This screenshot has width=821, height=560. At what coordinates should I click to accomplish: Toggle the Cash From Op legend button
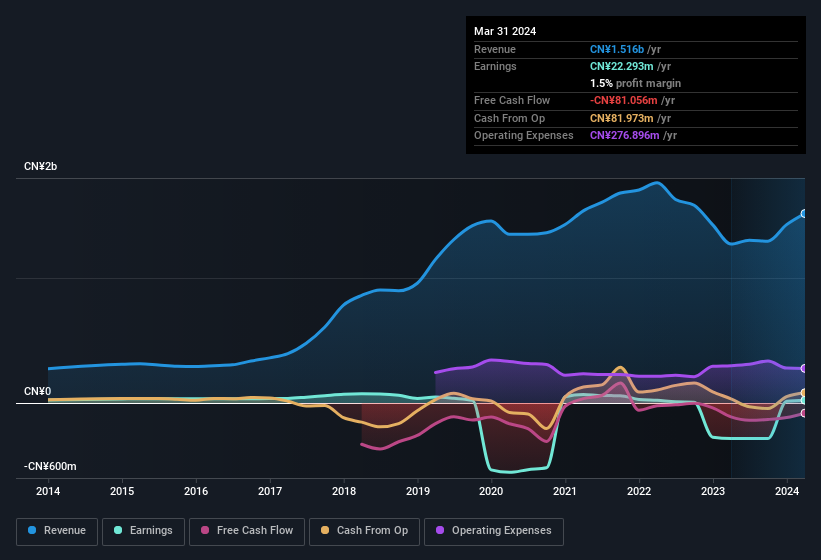(364, 531)
